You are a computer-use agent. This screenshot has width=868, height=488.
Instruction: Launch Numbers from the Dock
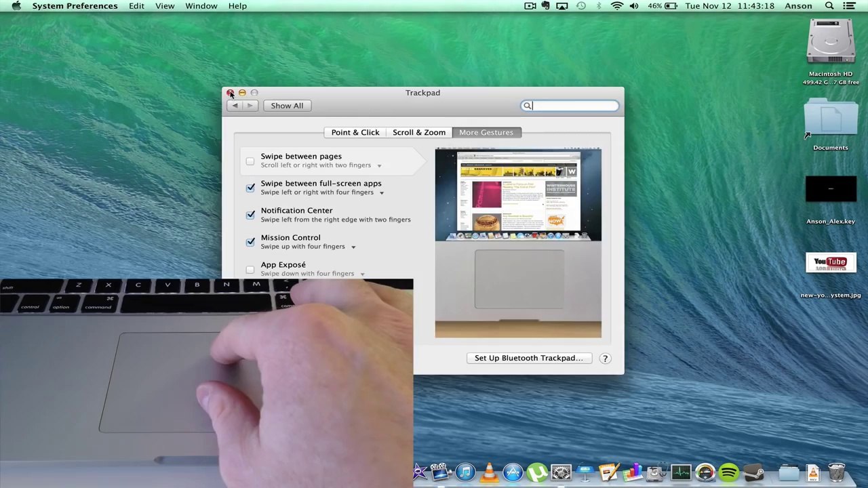633,472
